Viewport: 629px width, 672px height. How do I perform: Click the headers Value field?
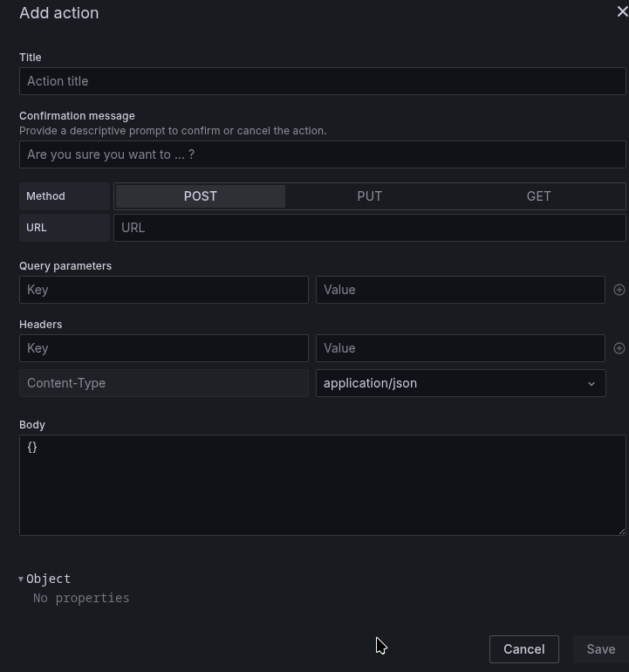click(x=460, y=348)
